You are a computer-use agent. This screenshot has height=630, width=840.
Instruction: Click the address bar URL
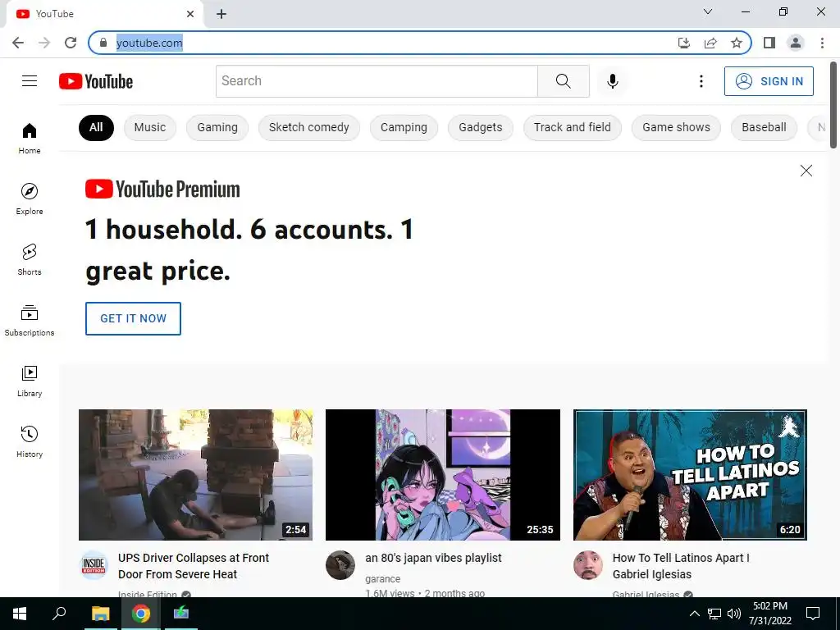tap(149, 43)
